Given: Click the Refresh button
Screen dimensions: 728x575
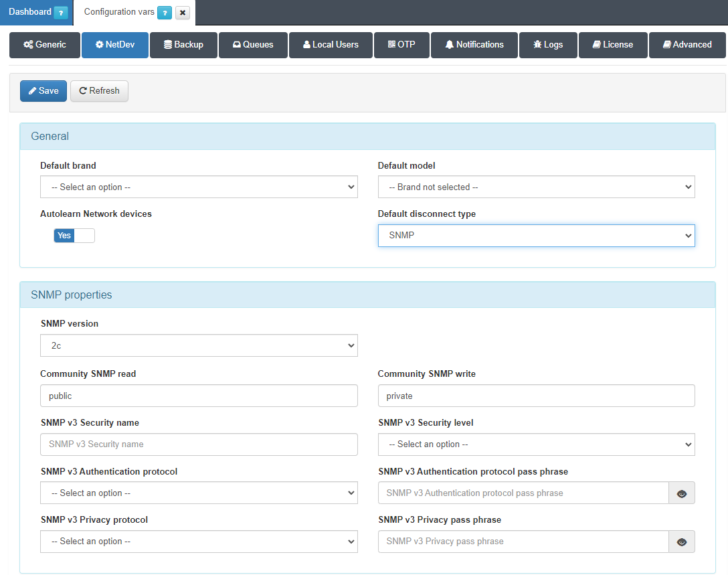Looking at the screenshot, I should coord(99,91).
